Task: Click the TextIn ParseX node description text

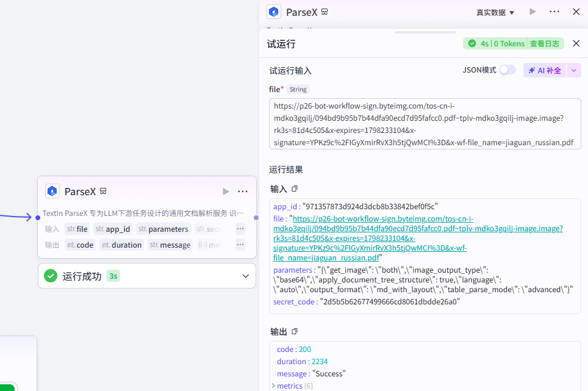Action: pos(143,213)
